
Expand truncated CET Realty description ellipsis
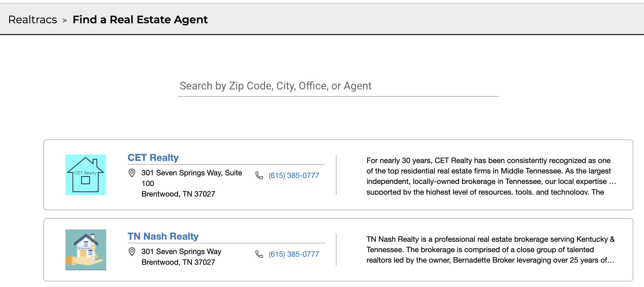tap(612, 182)
